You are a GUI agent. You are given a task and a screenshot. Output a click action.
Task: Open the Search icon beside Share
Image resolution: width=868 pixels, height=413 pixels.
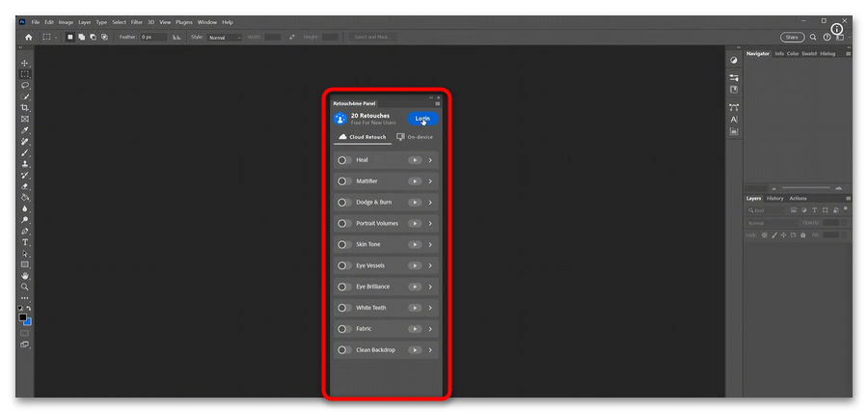click(x=813, y=37)
